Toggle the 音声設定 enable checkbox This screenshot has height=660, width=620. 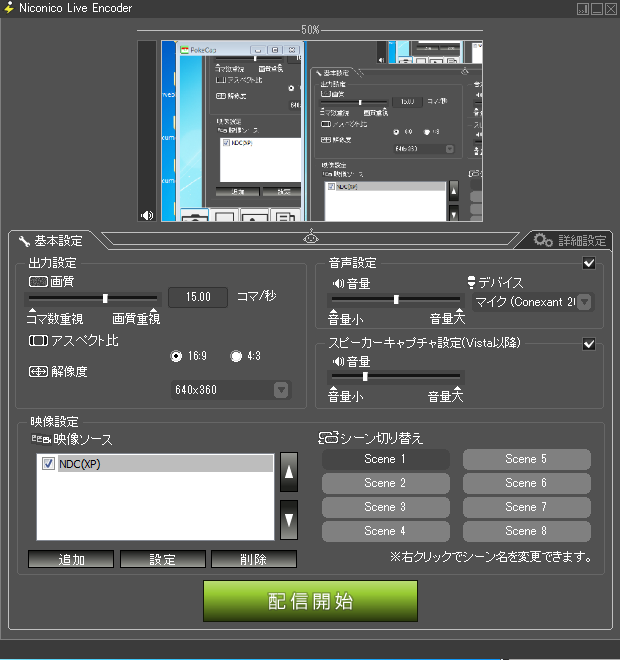(x=589, y=263)
